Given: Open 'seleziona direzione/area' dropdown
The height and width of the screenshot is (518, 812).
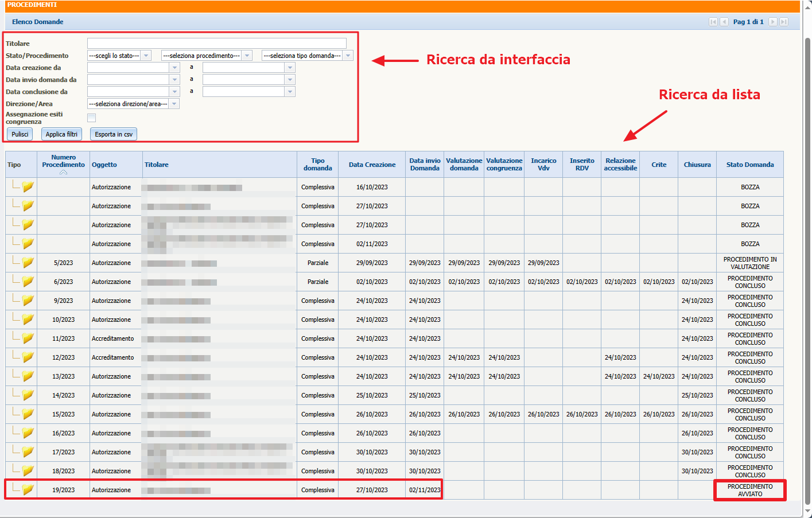Looking at the screenshot, I should pos(133,104).
